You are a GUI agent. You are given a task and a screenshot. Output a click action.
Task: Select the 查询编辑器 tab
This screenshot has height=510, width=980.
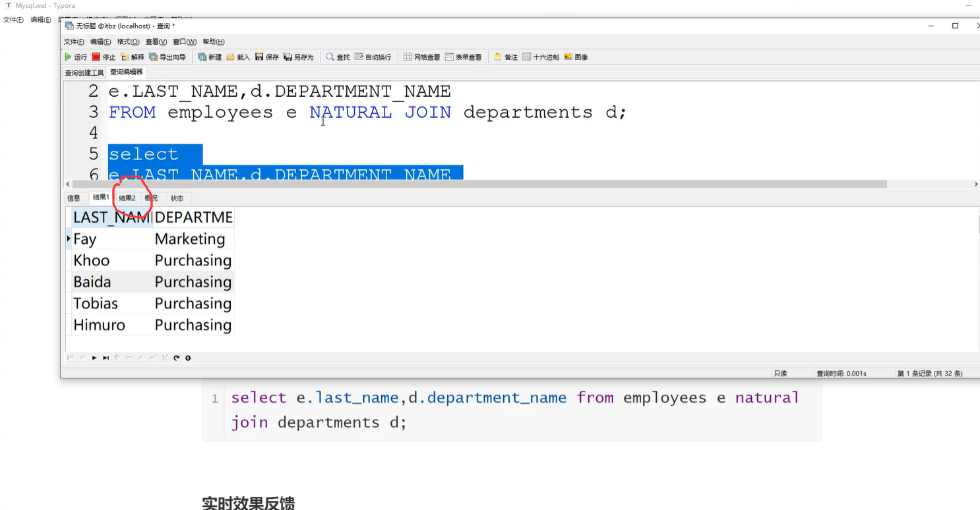click(126, 72)
